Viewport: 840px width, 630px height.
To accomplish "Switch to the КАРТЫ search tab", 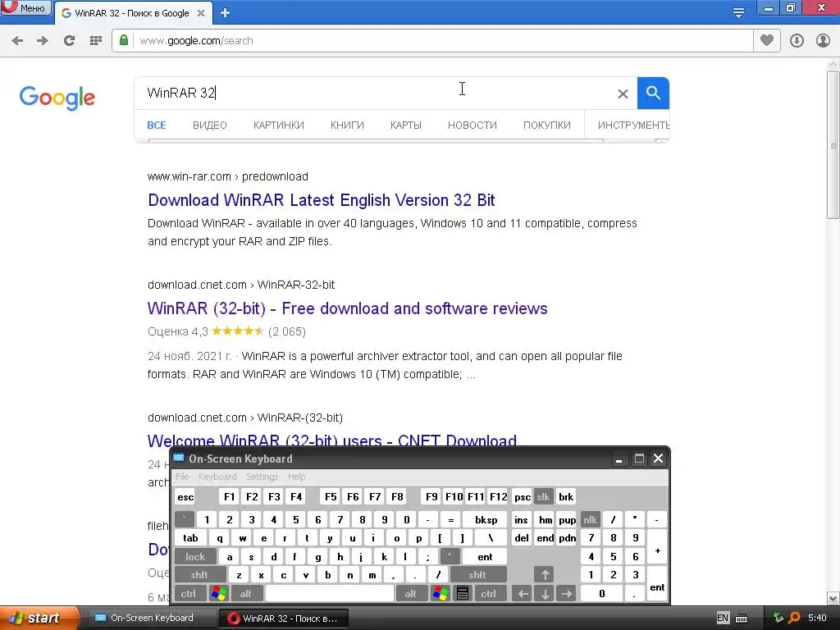I will pyautogui.click(x=406, y=126).
